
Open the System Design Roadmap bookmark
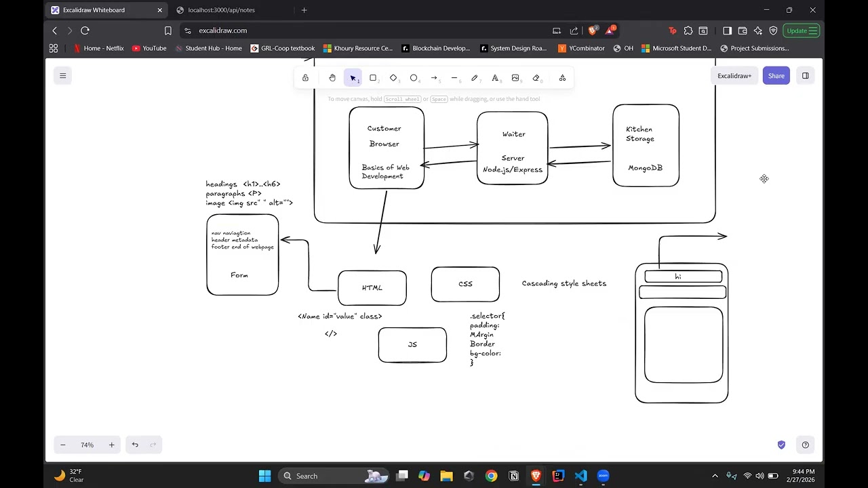click(x=513, y=48)
